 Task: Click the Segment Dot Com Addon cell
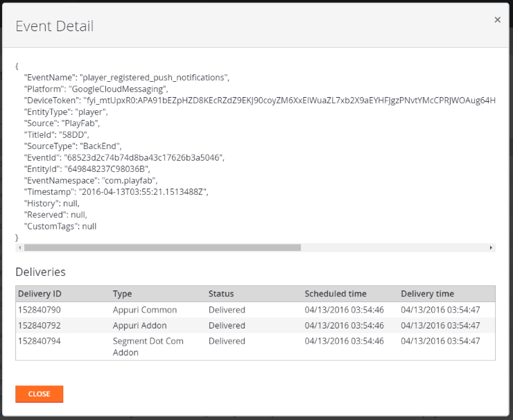click(x=148, y=347)
